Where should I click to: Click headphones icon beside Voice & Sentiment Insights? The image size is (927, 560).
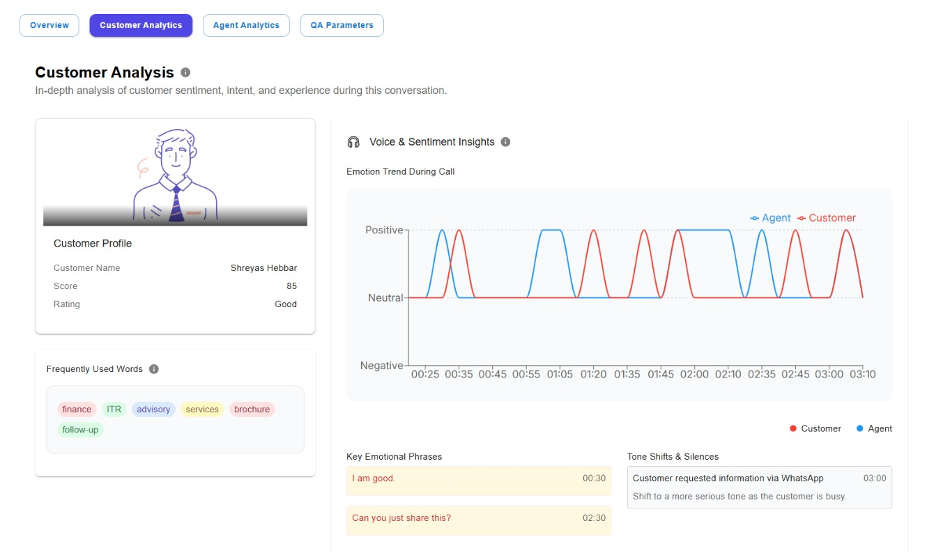[x=353, y=142]
